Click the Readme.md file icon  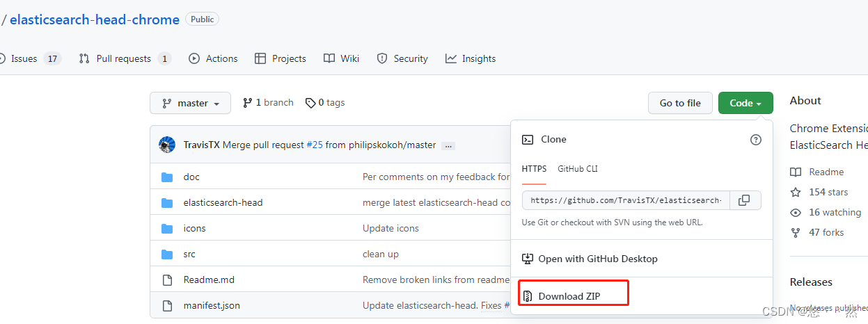[167, 280]
